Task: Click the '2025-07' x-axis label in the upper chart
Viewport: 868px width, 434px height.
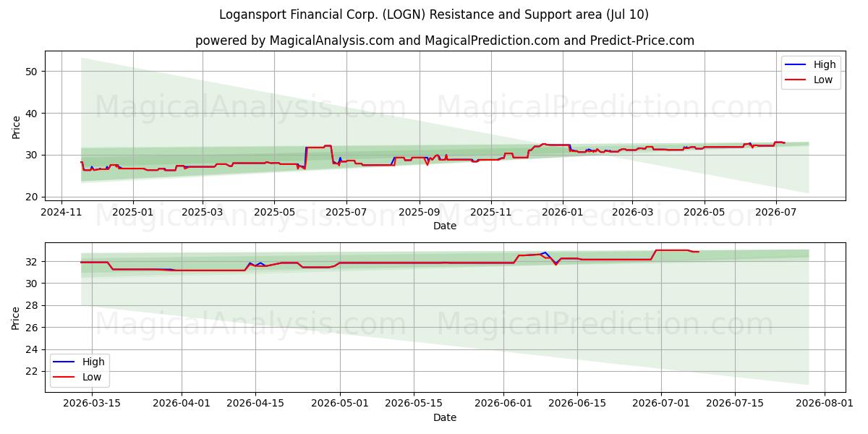Action: tap(346, 213)
